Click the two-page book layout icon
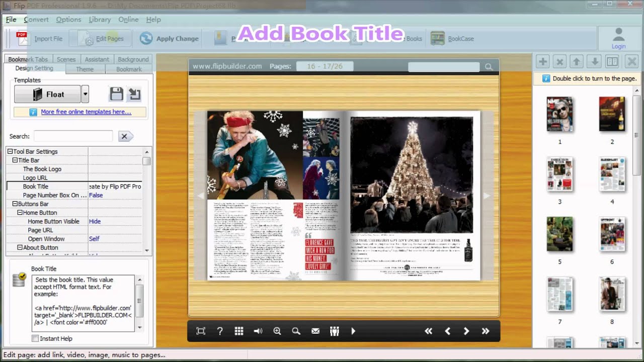 pos(612,62)
